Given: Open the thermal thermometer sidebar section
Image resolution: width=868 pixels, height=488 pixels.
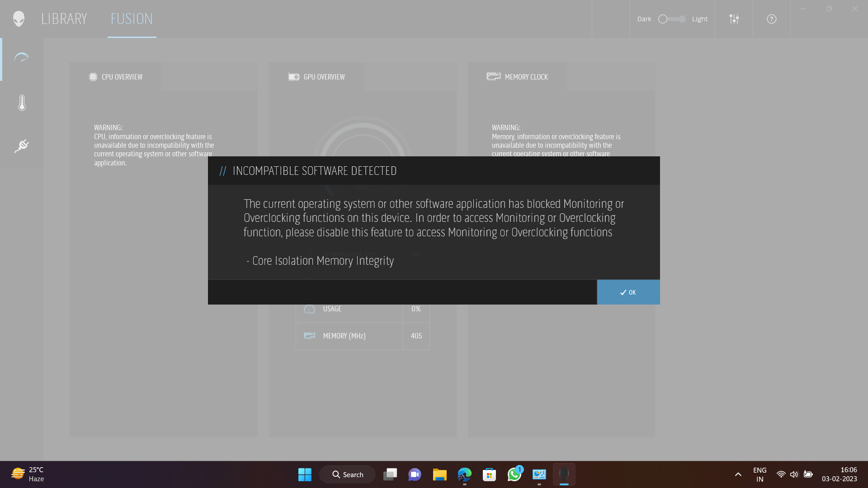Looking at the screenshot, I should (22, 103).
